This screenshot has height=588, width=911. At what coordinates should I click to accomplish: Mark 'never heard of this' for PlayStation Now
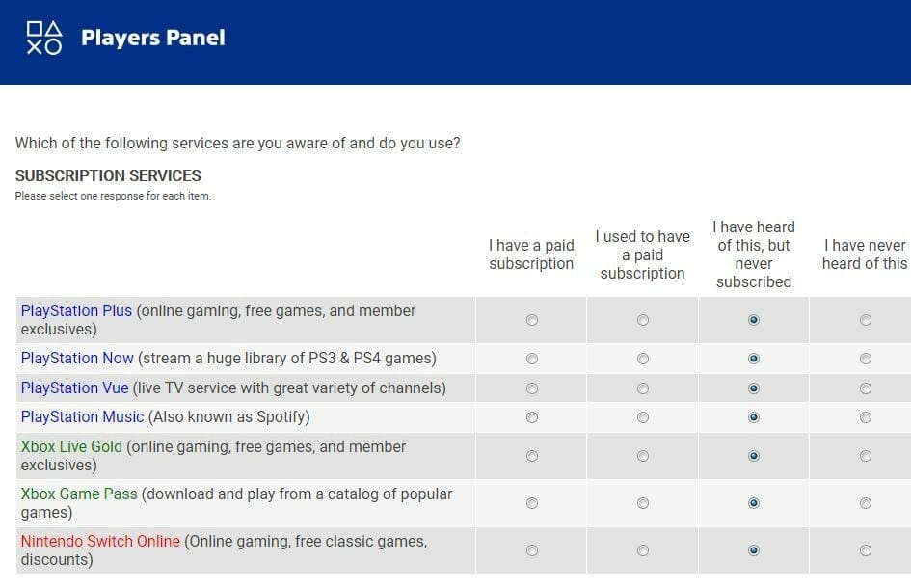866,359
